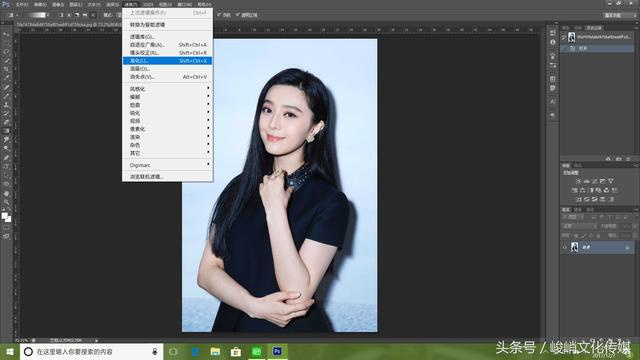640x360 pixels.
Task: Choose 消失点(V)... menu entry
Action: (x=167, y=77)
